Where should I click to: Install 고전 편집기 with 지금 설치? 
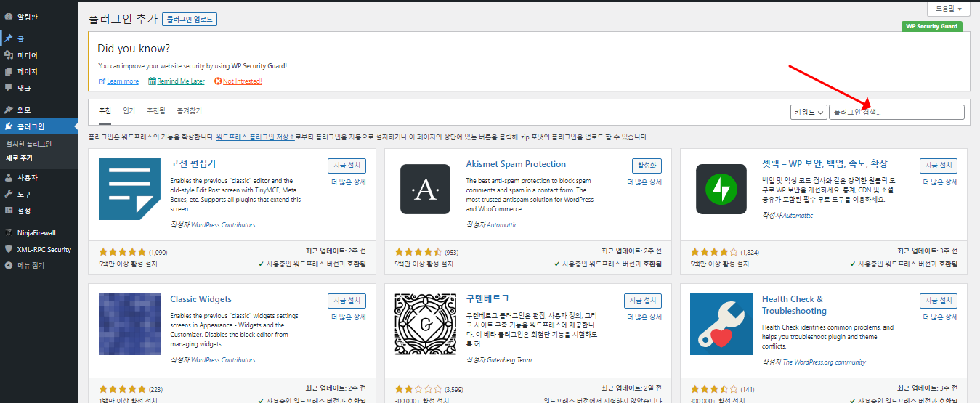tap(347, 166)
